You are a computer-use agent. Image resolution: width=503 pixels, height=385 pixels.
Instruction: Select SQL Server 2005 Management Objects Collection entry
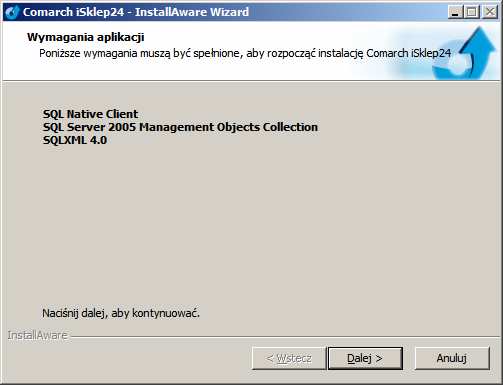(x=180, y=127)
